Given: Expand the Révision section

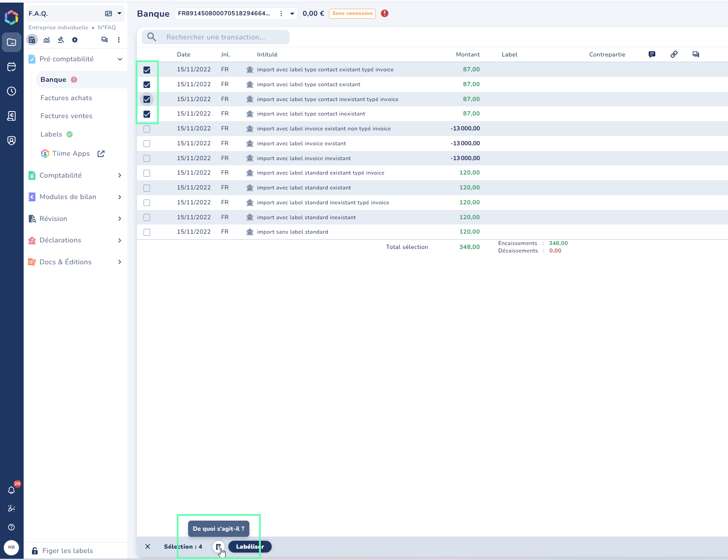Looking at the screenshot, I should click(120, 219).
